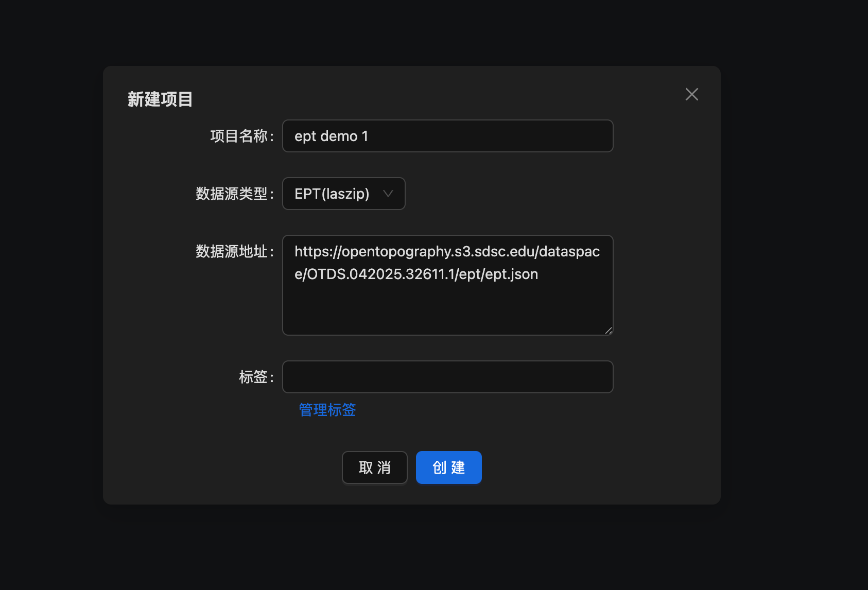The height and width of the screenshot is (590, 868).
Task: Click the URL line ending with ept.json
Action: click(x=416, y=274)
